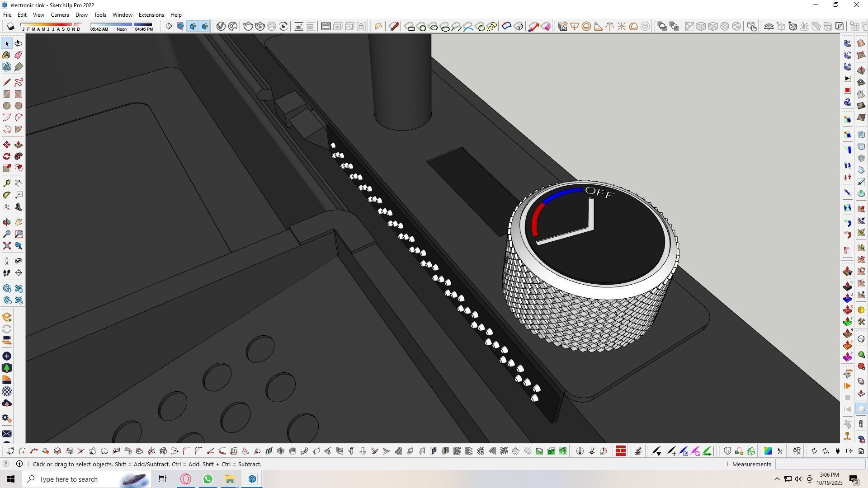Choose the Line pencil tool
The width and height of the screenshot is (868, 488).
pyautogui.click(x=7, y=82)
